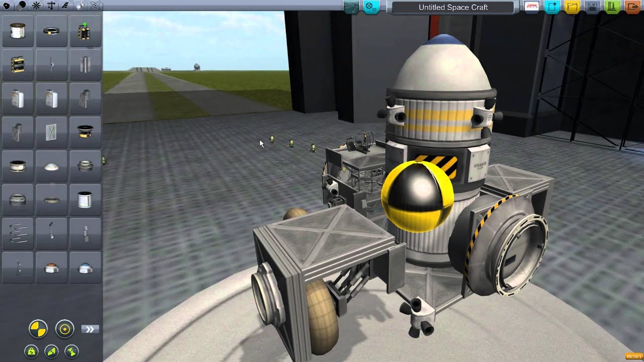The height and width of the screenshot is (362, 644).
Task: Pick the thin vertical antenna part
Action: (x=51, y=65)
